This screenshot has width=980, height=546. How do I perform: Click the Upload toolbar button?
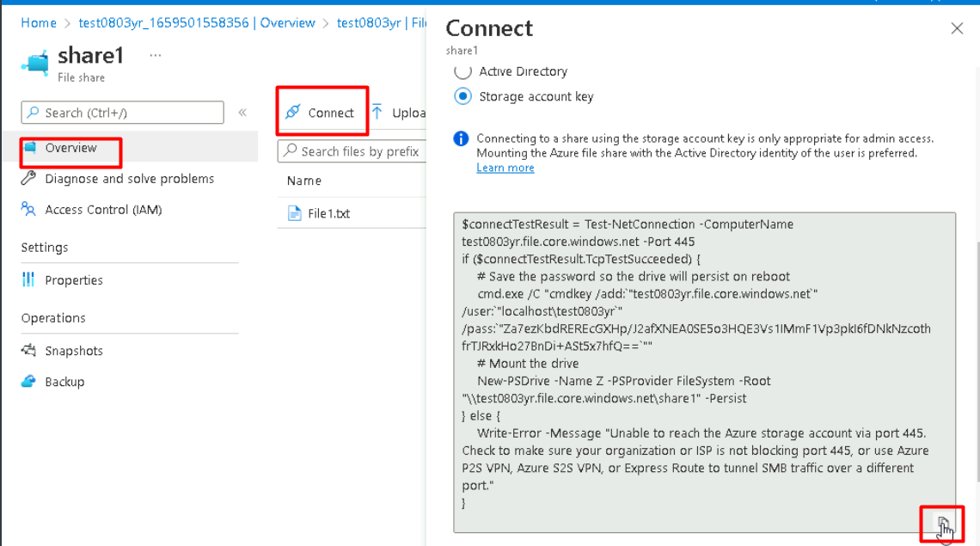pyautogui.click(x=400, y=113)
